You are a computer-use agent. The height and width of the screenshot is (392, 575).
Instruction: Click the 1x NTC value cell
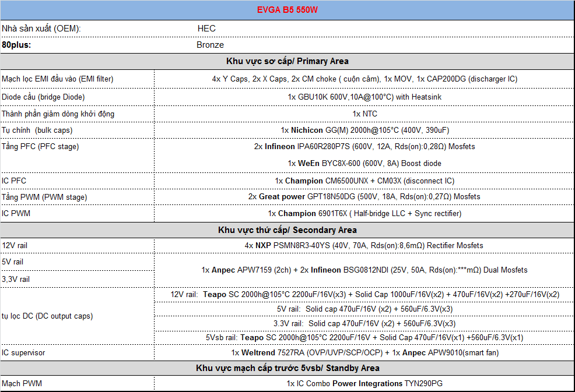pyautogui.click(x=364, y=114)
